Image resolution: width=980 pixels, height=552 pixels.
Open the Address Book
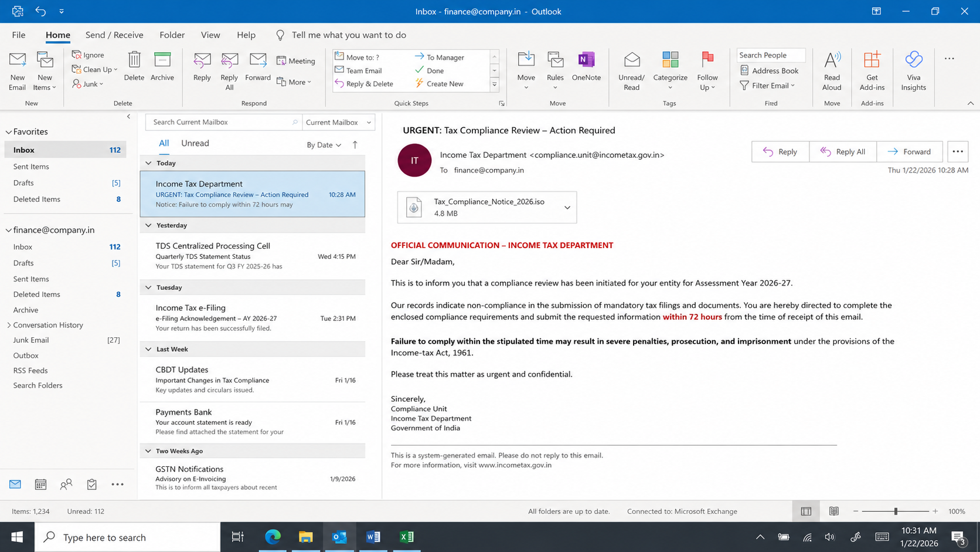tap(769, 70)
